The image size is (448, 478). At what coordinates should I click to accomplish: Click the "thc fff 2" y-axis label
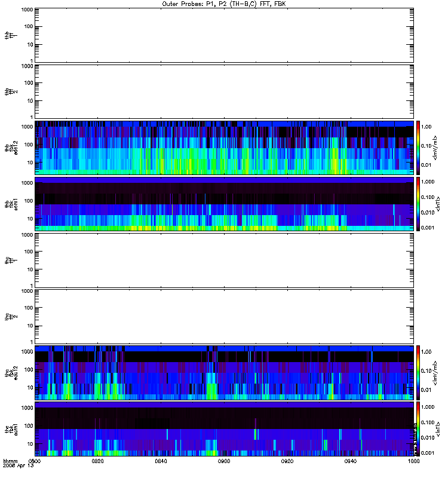[x=11, y=317]
